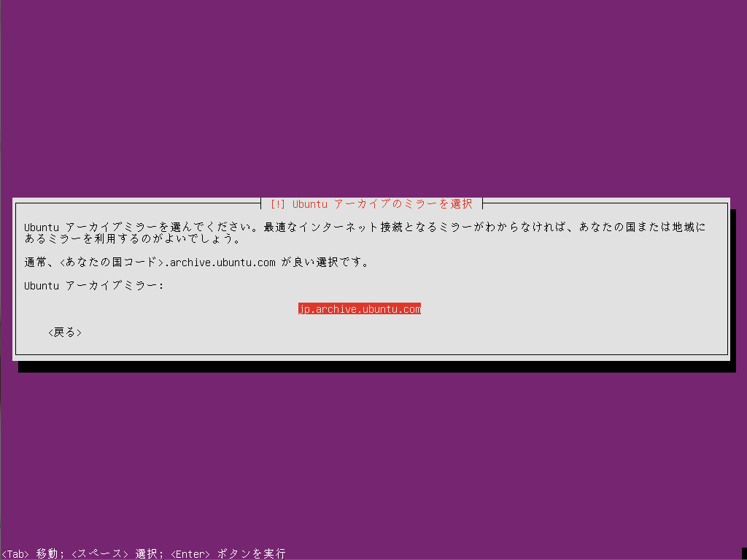Screen dimensions: 747x560
Task: Click the <戻る> go back button
Action: [x=65, y=332]
